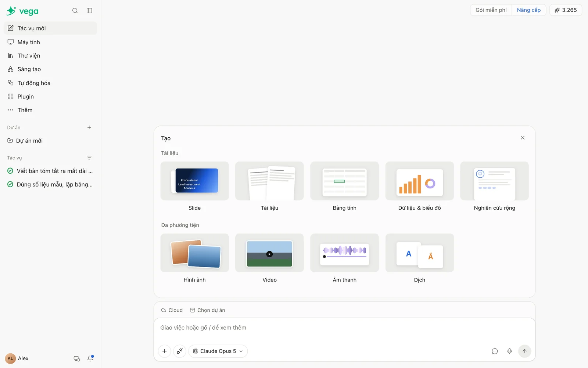Start voice input with microphone icon

tap(509, 351)
